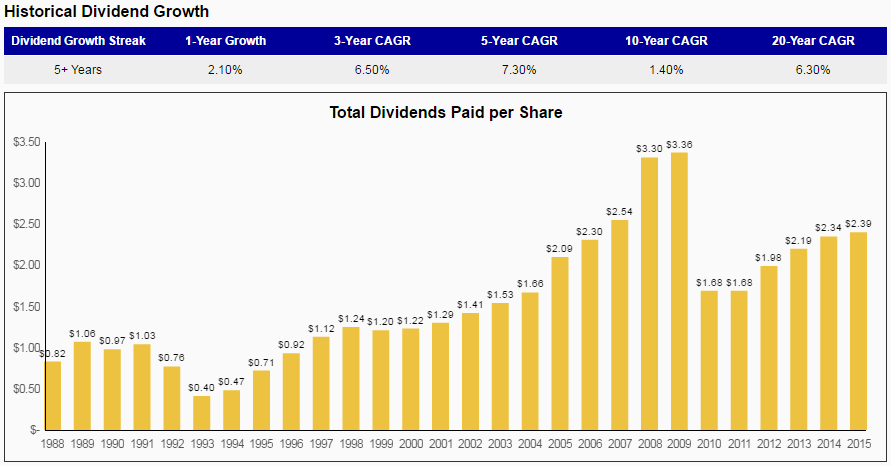Select the 2015 bar labeled $2.39

pyautogui.click(x=857, y=331)
